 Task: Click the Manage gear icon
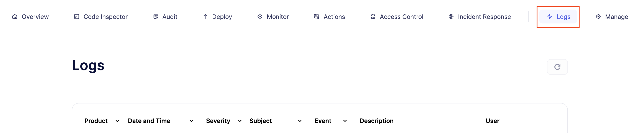[598, 17]
